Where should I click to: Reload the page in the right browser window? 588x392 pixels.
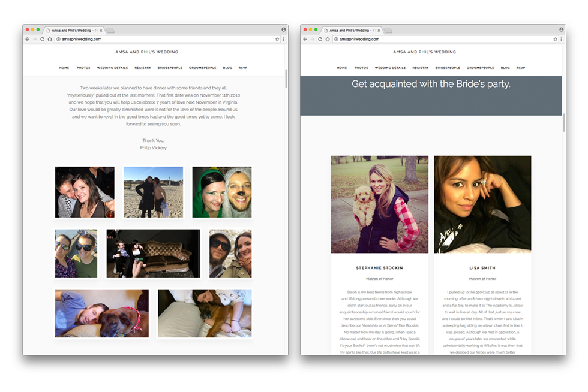tap(320, 39)
